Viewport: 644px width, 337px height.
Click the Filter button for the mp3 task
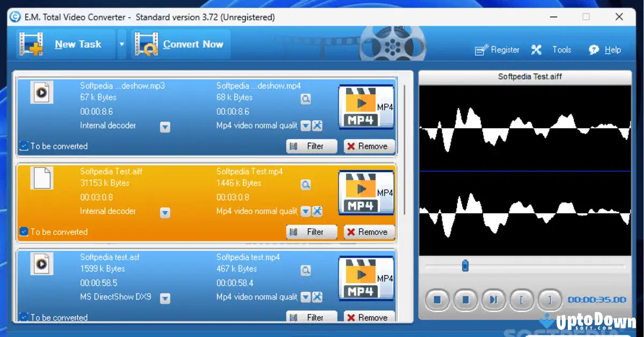coord(311,146)
